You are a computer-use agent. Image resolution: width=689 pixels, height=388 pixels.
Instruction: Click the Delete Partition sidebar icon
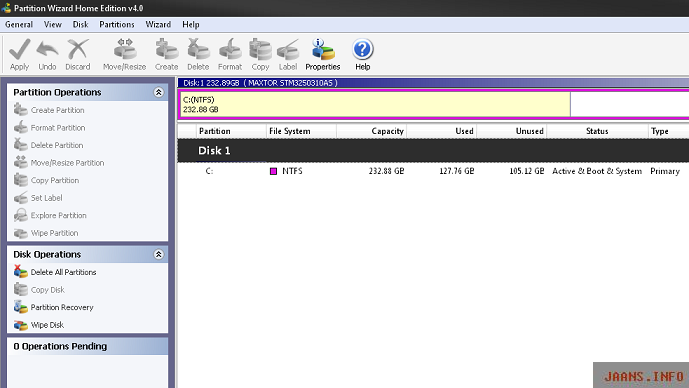tap(20, 145)
